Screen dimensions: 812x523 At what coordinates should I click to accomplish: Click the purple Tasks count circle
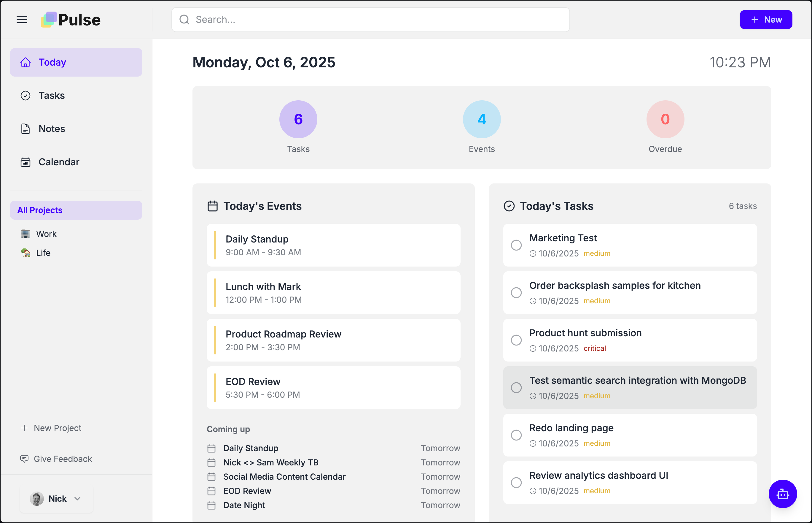click(298, 119)
